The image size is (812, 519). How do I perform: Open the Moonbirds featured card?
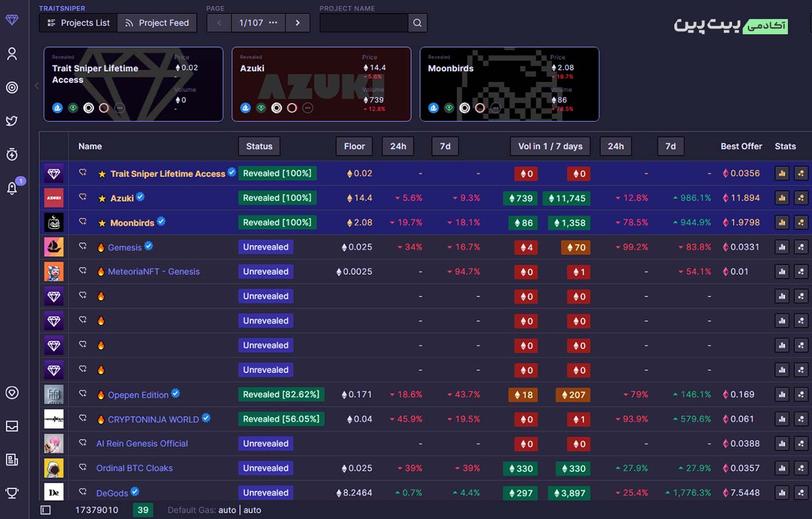509,84
